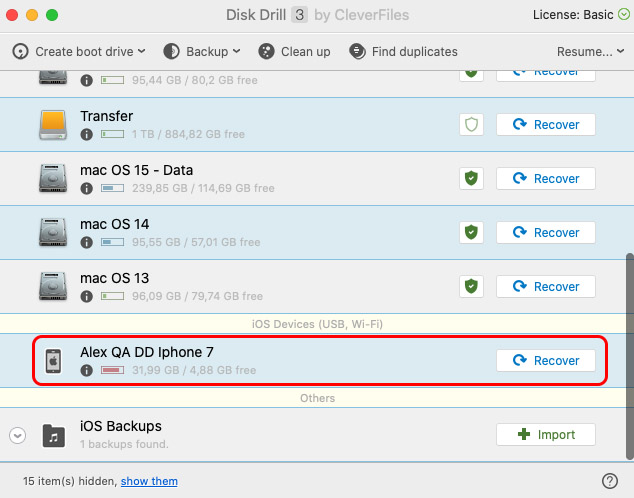This screenshot has width=634, height=498.
Task: Click the Transfer drive icon
Action: pos(53,125)
